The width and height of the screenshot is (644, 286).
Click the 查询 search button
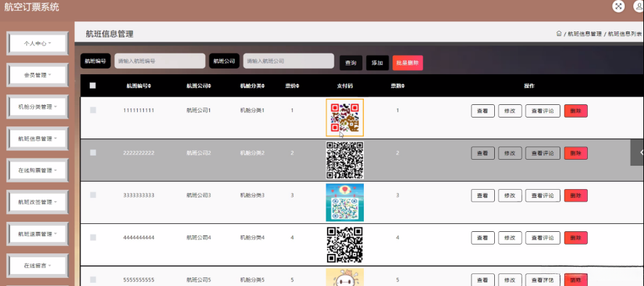(350, 63)
